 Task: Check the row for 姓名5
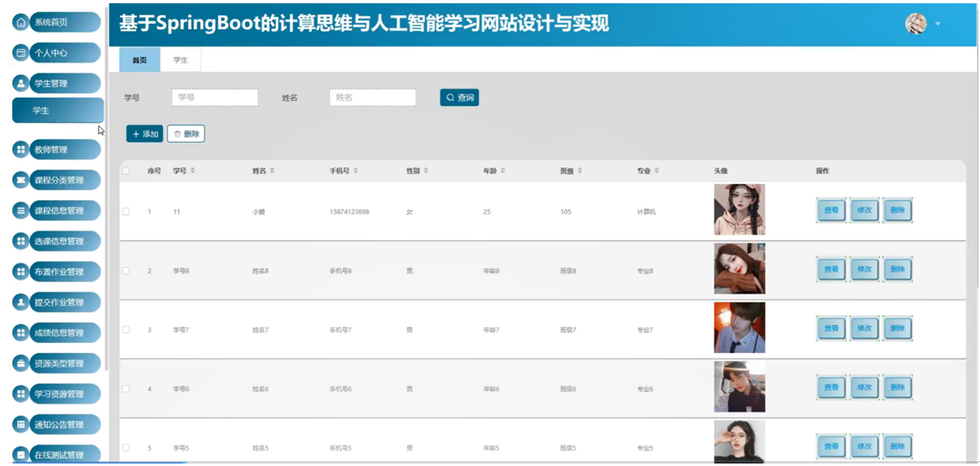coord(126,447)
